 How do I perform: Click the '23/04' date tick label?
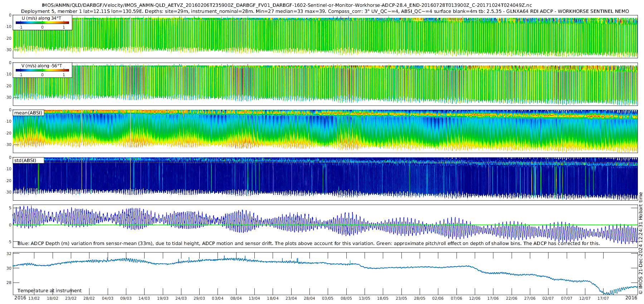[x=291, y=298]
